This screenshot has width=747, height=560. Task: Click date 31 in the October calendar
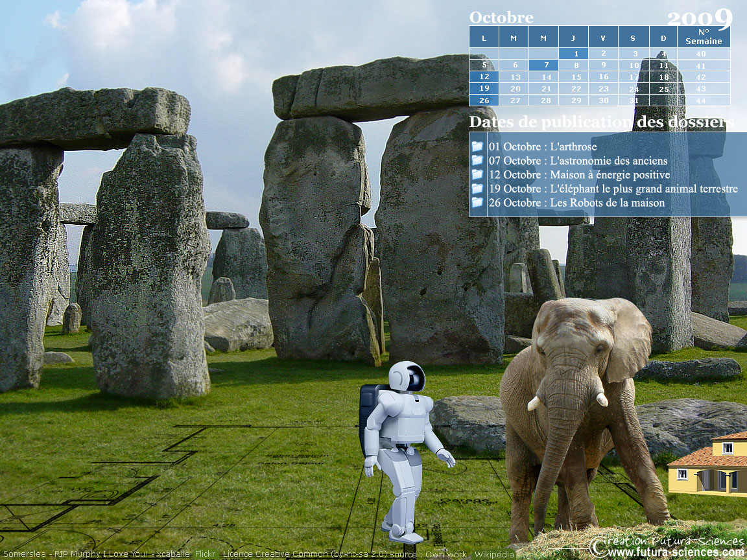point(634,100)
